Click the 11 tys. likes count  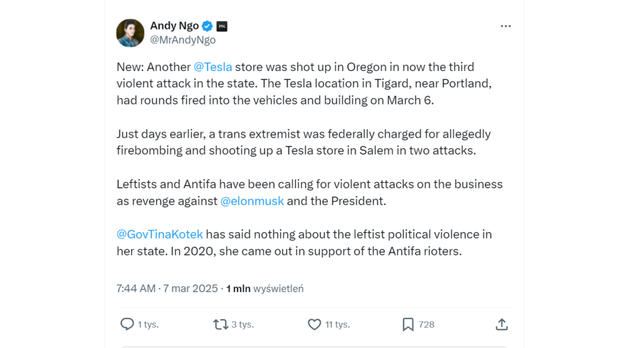pos(338,324)
